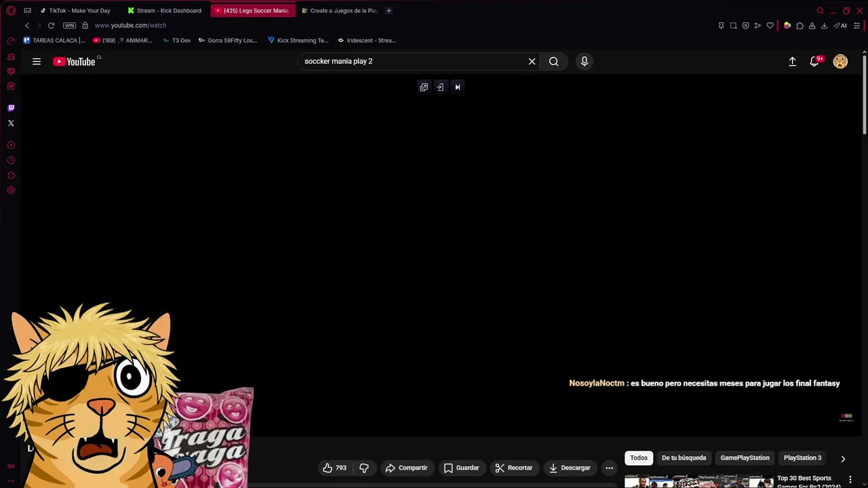Viewport: 868px width, 488px height.
Task: Start voice search with the microphone
Action: pos(585,62)
